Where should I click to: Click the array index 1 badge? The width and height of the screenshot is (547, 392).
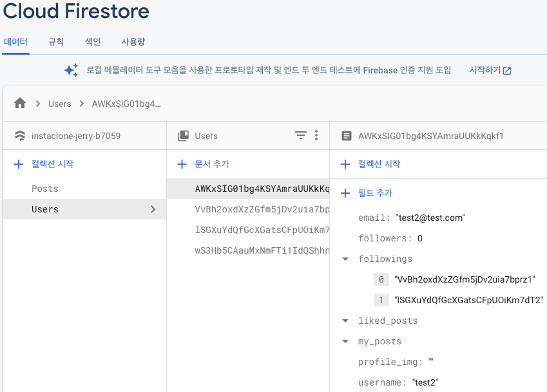[x=381, y=300]
